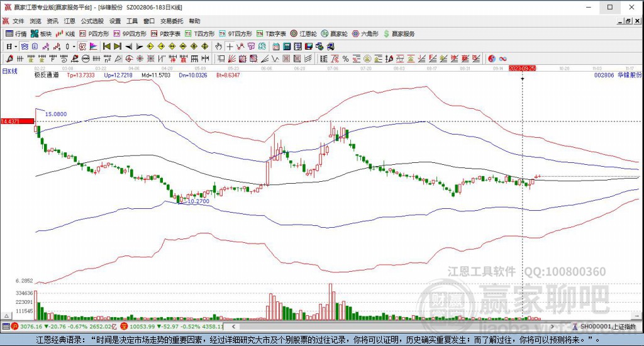Viewport: 644px width, 346px height.
Task: Jump to first bar with skip-back icon
Action: tap(106, 47)
